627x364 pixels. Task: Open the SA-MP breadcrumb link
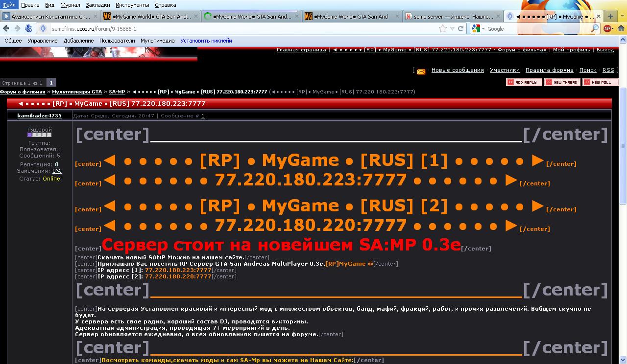117,92
